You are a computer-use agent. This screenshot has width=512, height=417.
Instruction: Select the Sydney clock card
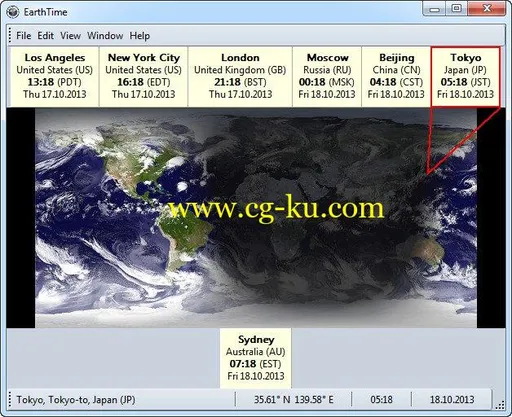click(x=256, y=358)
